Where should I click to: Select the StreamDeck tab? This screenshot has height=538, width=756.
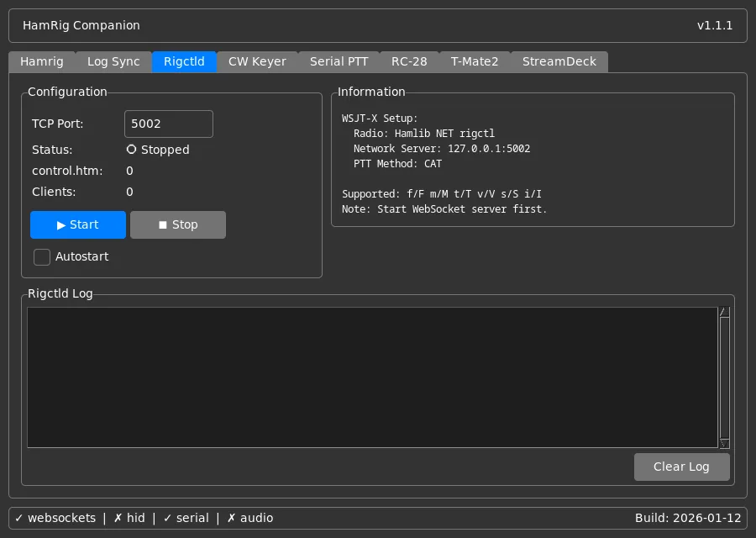click(559, 61)
